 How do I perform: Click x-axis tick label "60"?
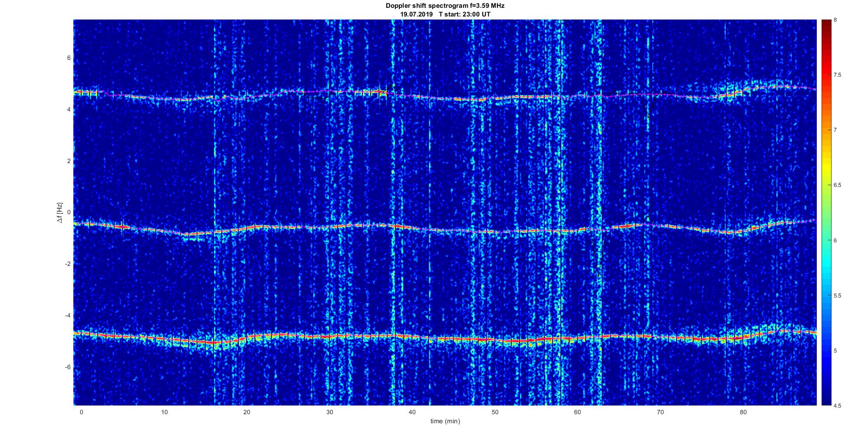coord(578,412)
